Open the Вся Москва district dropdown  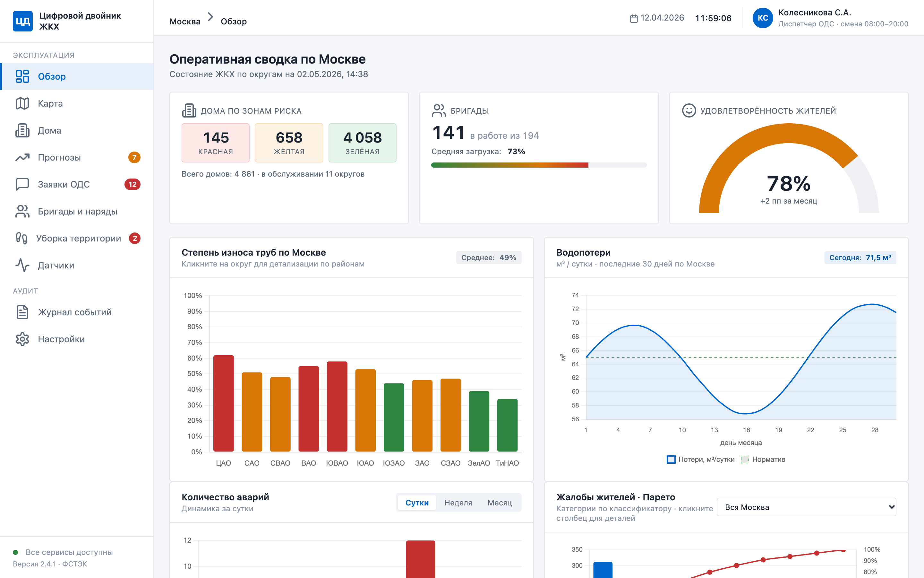pyautogui.click(x=806, y=507)
